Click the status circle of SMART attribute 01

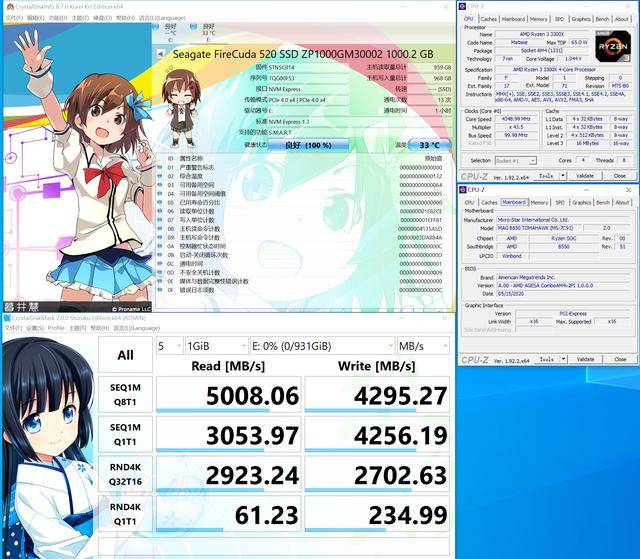pos(160,167)
